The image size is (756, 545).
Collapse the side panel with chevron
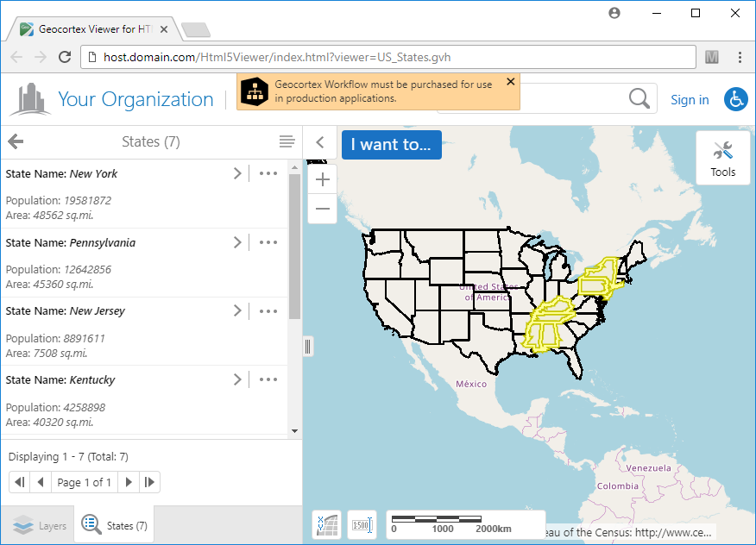[319, 143]
